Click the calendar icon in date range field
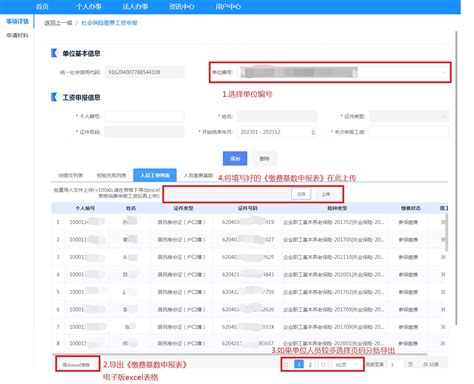The width and height of the screenshot is (474, 384). 313,132
